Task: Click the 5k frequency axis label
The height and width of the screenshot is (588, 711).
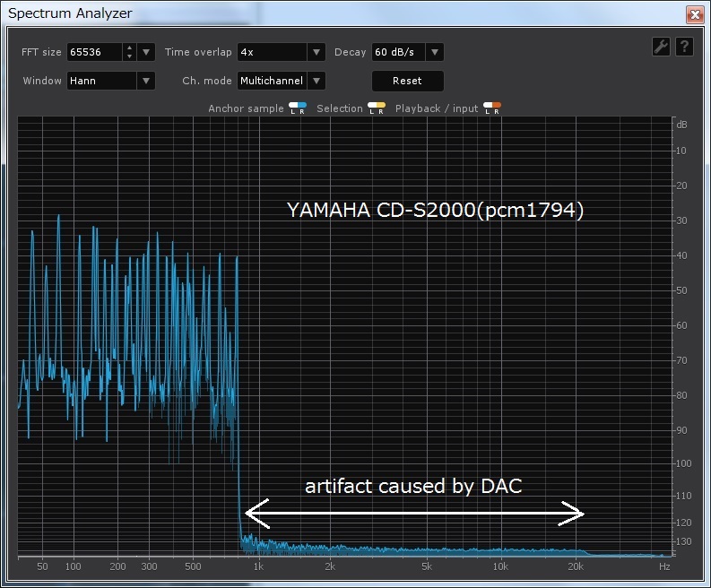Action: (x=427, y=566)
